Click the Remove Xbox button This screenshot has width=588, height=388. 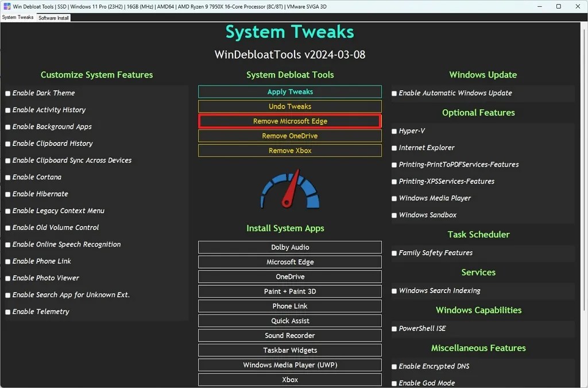[290, 151]
